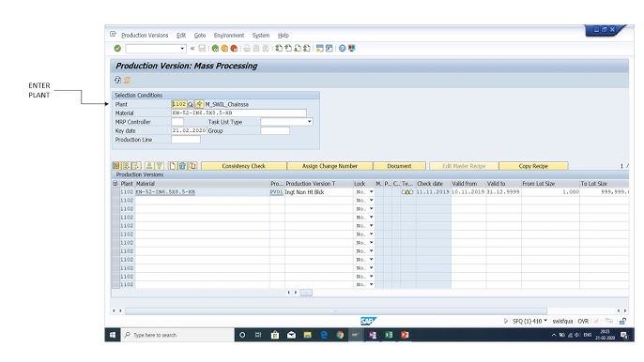Image resolution: width=644 pixels, height=362 pixels.
Task: Click the Consistency Check button
Action: (243, 166)
